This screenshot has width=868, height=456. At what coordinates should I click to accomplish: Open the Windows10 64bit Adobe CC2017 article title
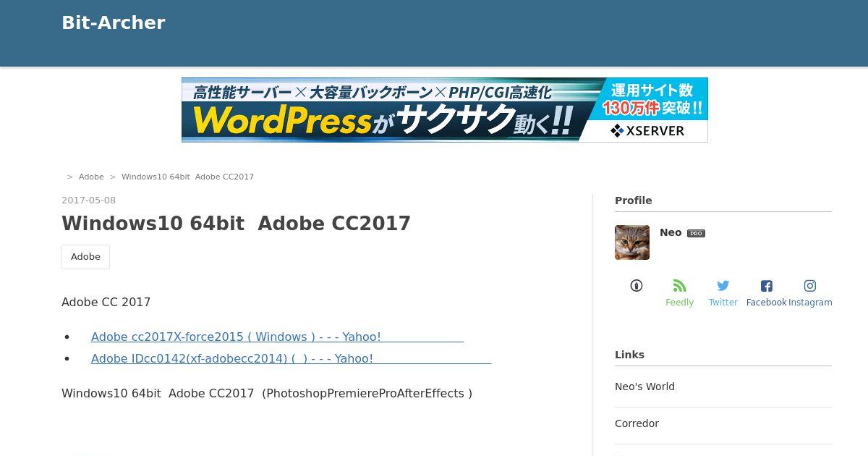(x=236, y=223)
